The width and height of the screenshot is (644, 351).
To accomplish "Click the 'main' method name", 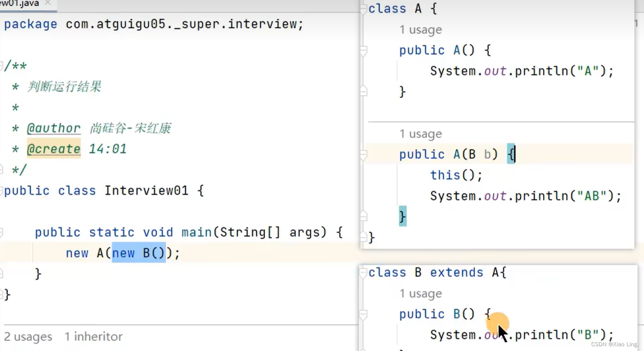I will 197,232.
